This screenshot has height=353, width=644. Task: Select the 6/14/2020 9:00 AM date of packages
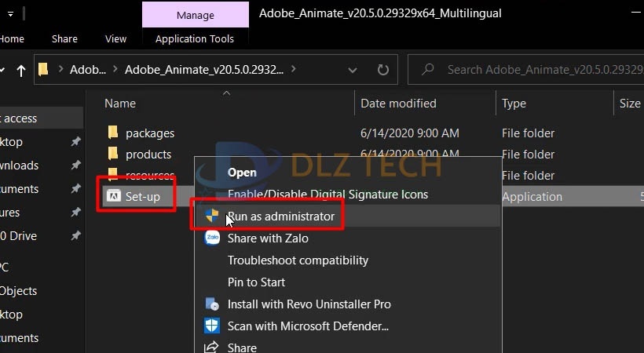coord(409,133)
